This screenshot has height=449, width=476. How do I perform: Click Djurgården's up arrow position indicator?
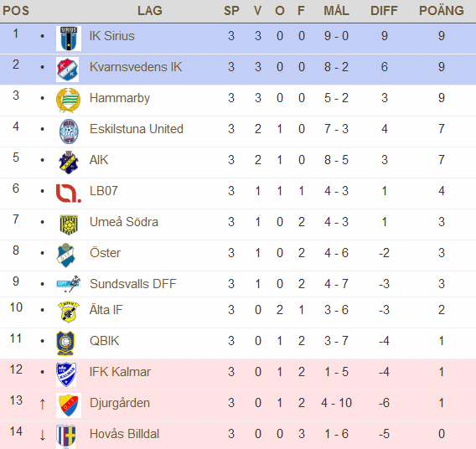[43, 404]
